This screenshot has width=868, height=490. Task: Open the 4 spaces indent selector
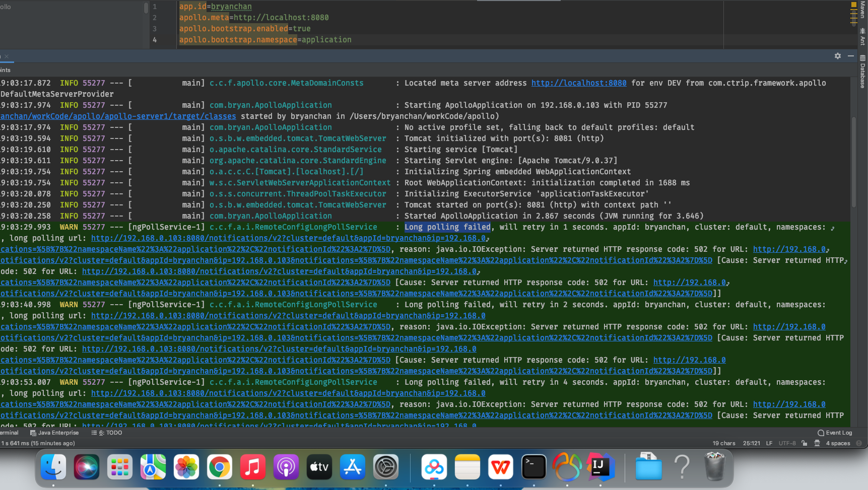click(x=839, y=443)
